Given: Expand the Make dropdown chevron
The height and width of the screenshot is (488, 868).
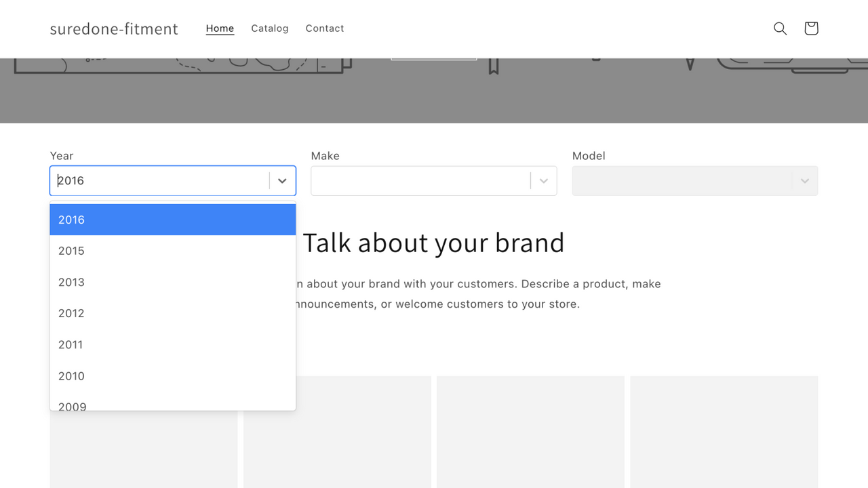Looking at the screenshot, I should point(543,181).
